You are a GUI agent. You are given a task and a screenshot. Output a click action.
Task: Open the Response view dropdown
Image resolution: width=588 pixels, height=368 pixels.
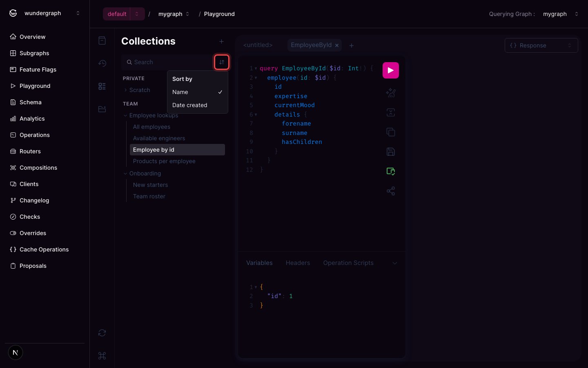pos(541,45)
